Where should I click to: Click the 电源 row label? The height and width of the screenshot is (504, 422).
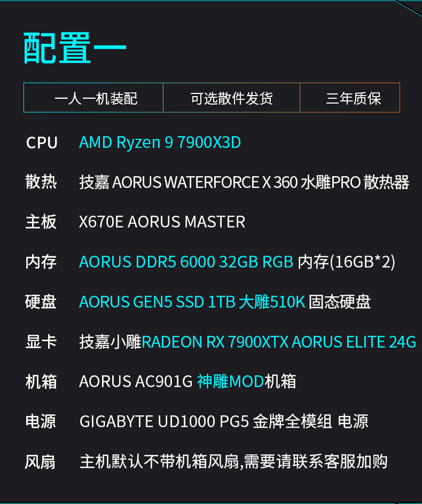(x=41, y=421)
